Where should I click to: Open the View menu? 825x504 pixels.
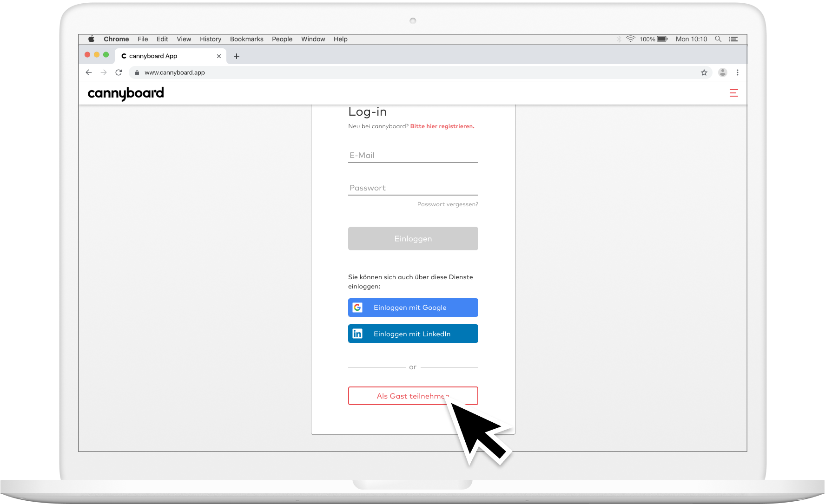click(x=184, y=39)
